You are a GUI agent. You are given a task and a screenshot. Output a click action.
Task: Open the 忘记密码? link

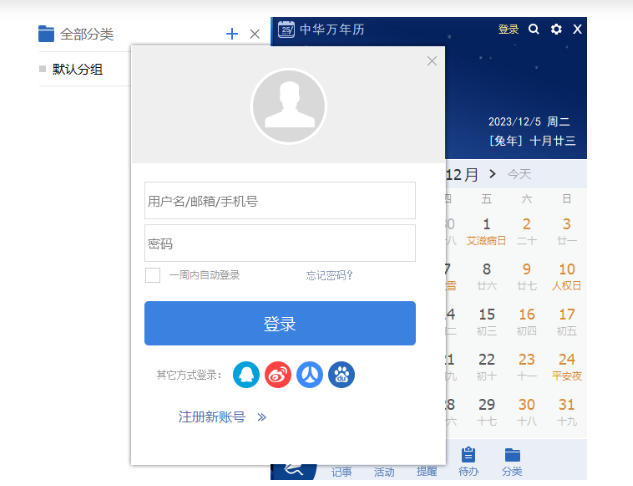pos(329,275)
